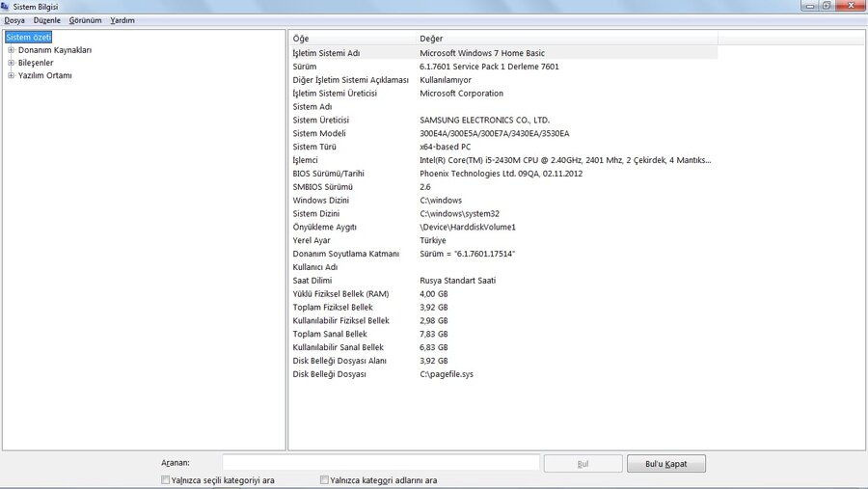Click the Bul'u Kapat button
Viewport: 868px width, 489px height.
tap(665, 464)
